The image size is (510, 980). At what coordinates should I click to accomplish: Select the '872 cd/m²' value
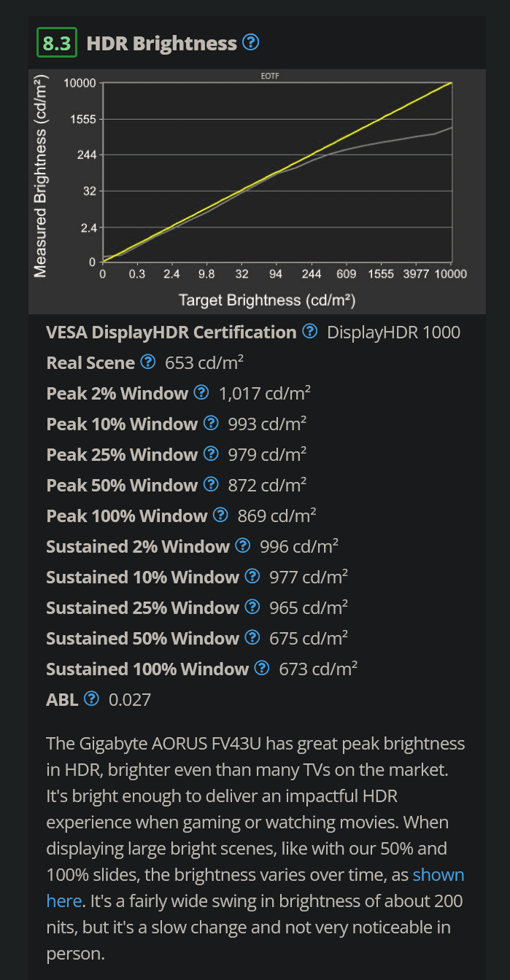(x=267, y=486)
